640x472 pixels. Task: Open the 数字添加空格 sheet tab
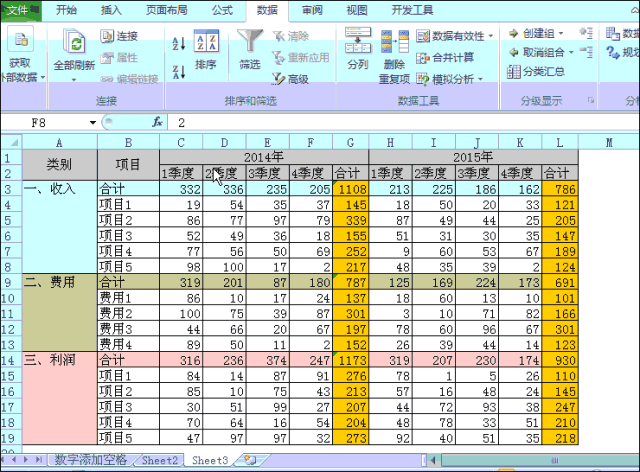(91, 460)
